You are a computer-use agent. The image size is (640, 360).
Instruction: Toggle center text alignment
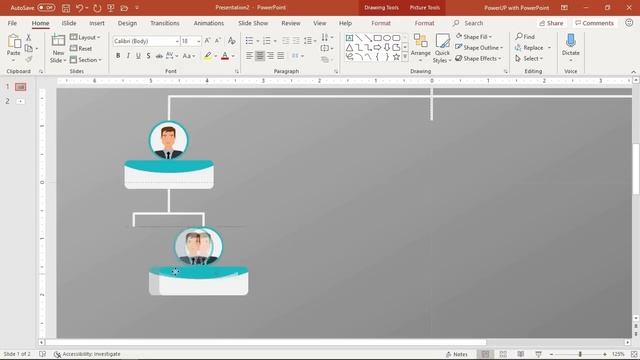click(x=260, y=56)
